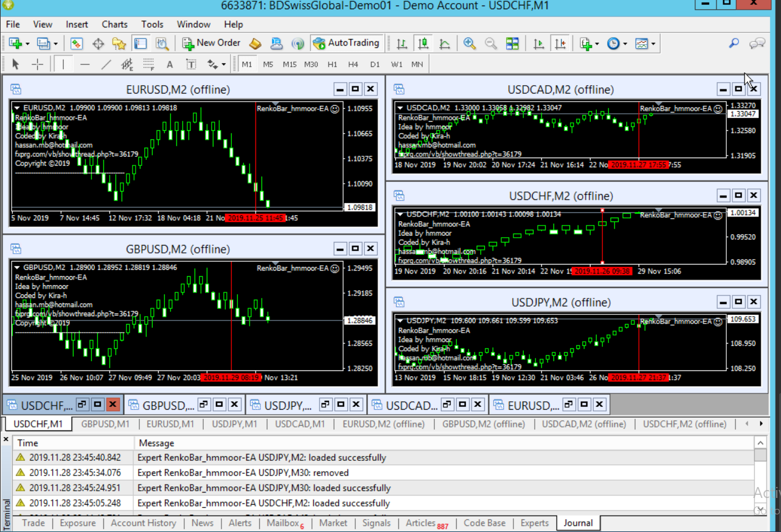Switch chart type to Bar Chart
Viewport: 781px width, 532px height.
[401, 43]
